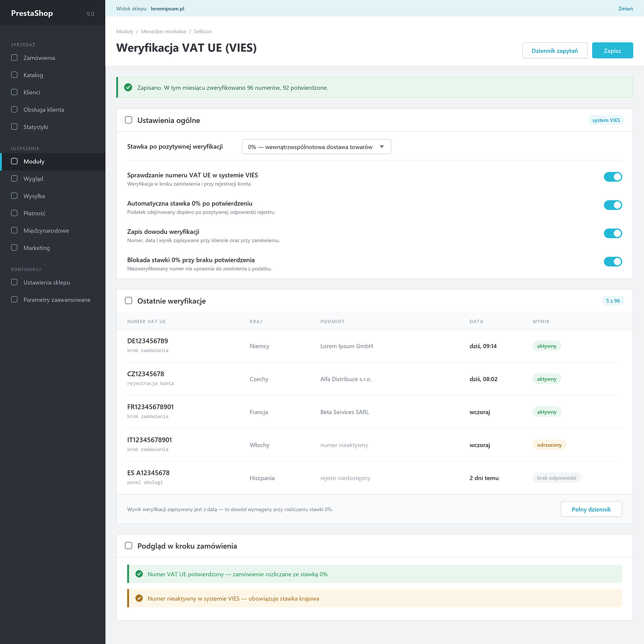Click the green check icon for confirmed VAT notice
Viewport: 644px width, 644px height.
click(x=139, y=574)
